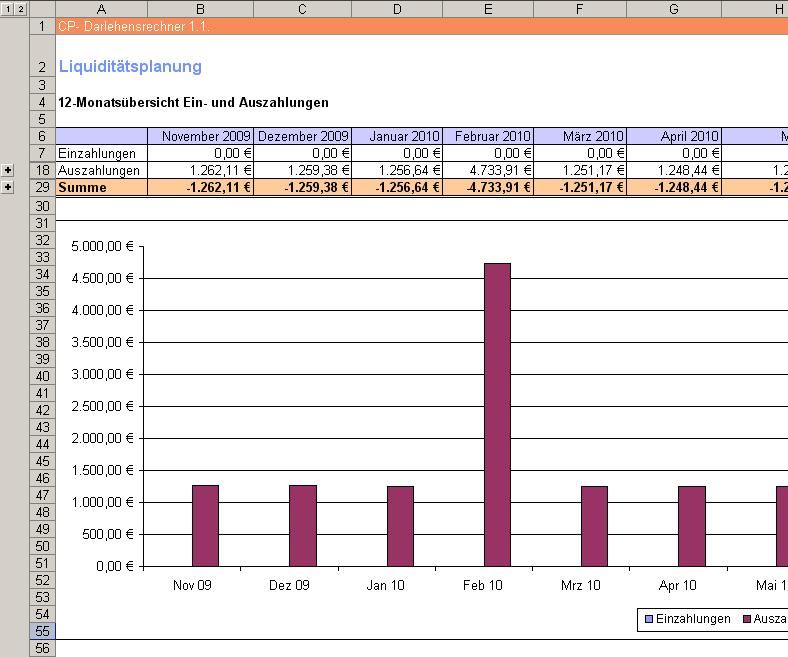Select the Liquiditätsplanung title cell
Viewport: 788px width, 657px height.
(130, 67)
